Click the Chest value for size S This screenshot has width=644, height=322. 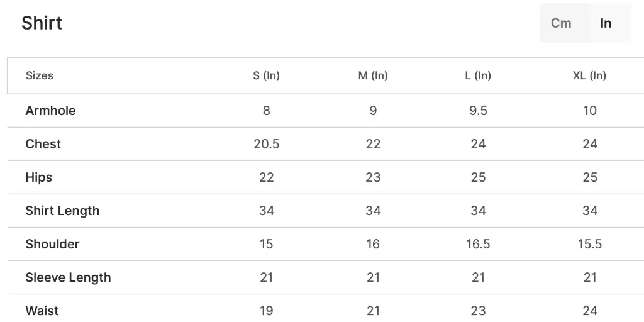[267, 144]
